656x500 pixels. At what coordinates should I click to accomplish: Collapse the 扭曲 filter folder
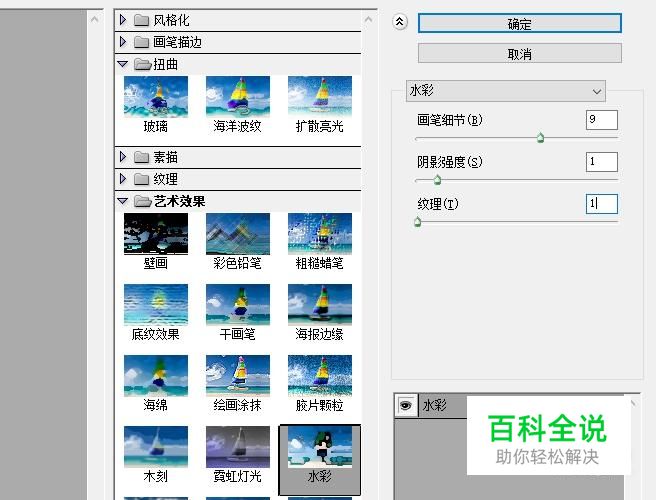(123, 64)
